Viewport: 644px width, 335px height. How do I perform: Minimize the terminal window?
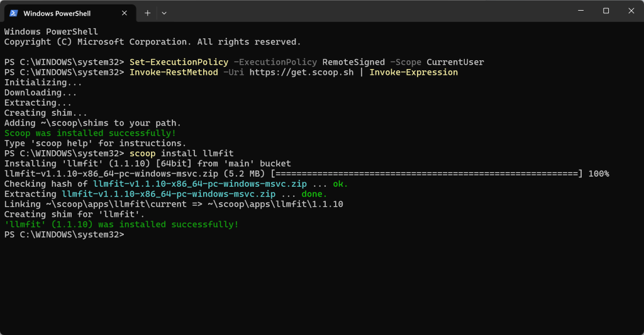click(580, 11)
